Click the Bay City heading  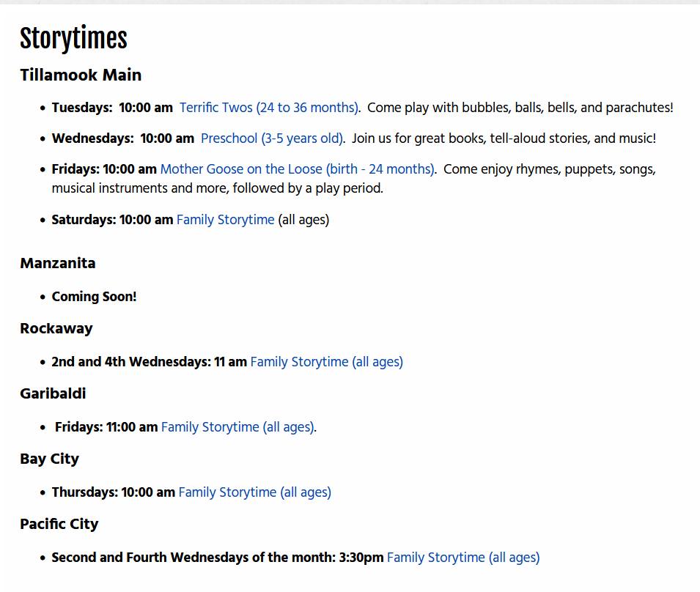coord(50,459)
